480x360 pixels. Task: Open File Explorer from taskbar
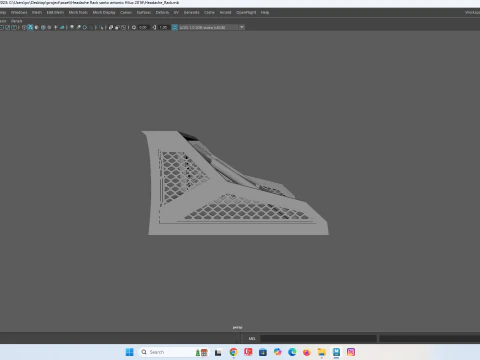[x=322, y=352]
